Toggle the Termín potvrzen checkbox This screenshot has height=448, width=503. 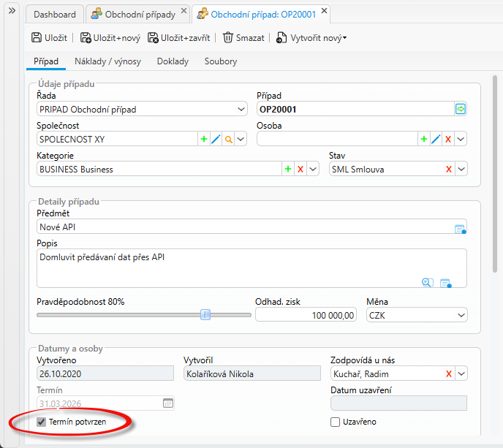point(42,422)
